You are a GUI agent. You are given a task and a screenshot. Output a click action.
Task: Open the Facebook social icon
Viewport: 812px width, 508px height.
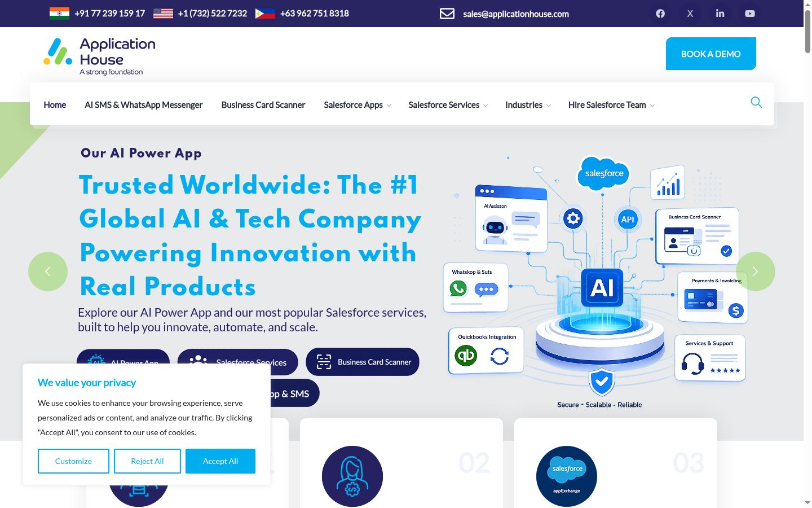point(660,14)
